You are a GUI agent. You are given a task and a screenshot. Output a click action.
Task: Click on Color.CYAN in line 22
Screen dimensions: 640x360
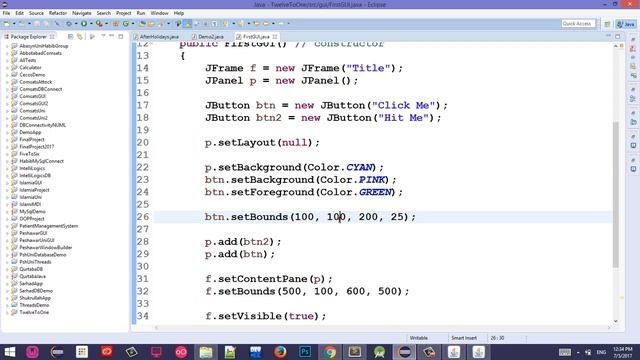pyautogui.click(x=339, y=167)
